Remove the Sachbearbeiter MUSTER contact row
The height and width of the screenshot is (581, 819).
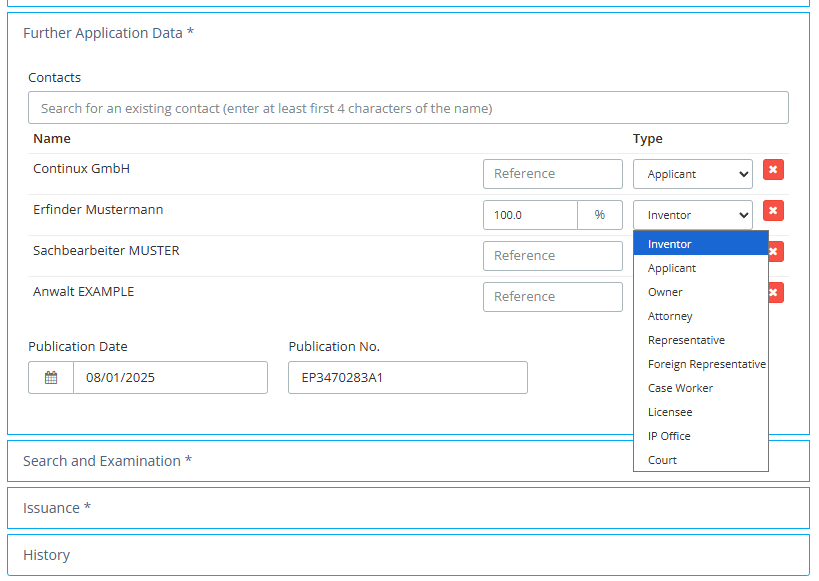776,252
